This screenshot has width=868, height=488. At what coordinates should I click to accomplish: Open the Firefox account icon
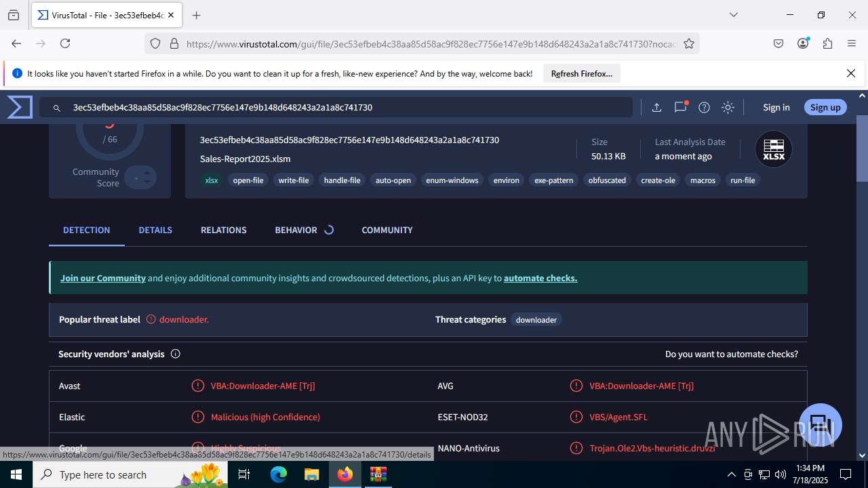[x=803, y=43]
